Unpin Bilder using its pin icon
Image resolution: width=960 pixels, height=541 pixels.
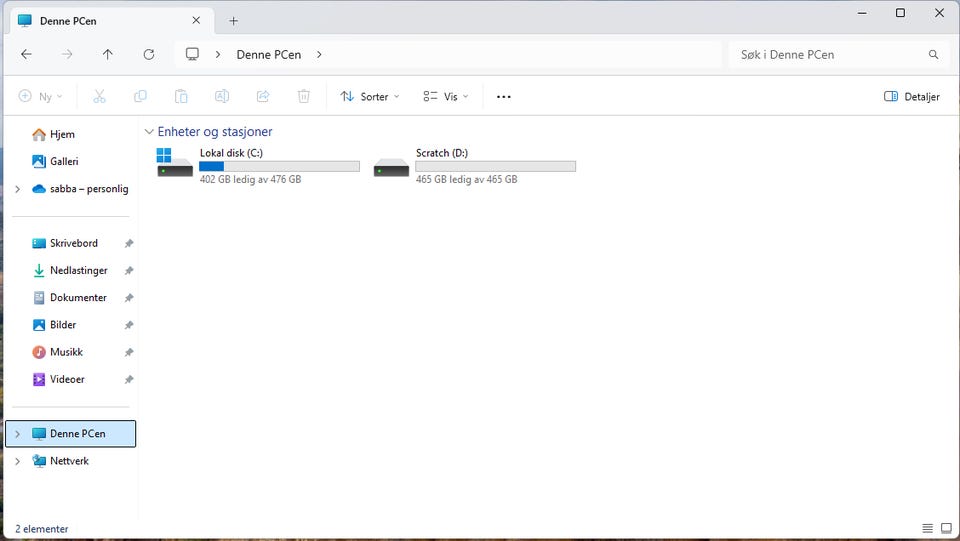point(129,325)
